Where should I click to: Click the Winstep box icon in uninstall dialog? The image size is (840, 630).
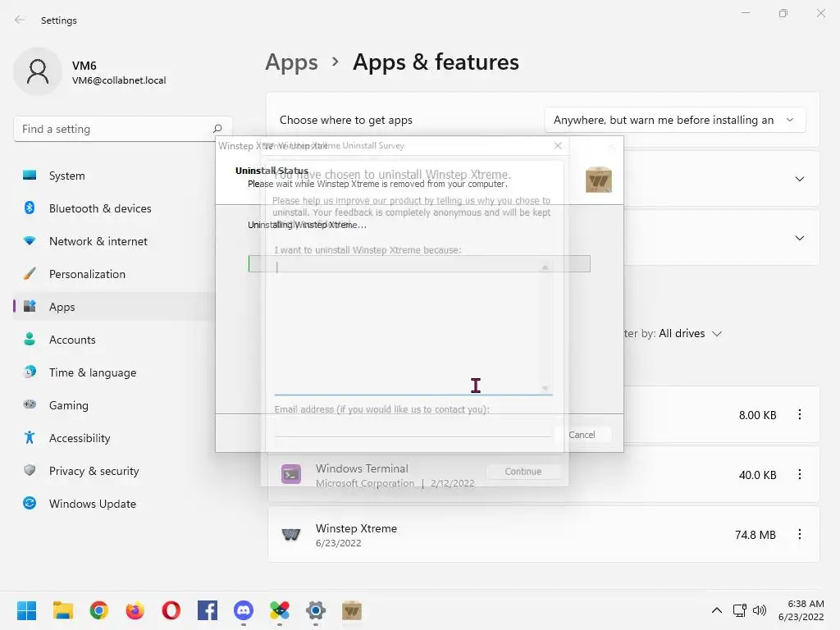[x=598, y=180]
